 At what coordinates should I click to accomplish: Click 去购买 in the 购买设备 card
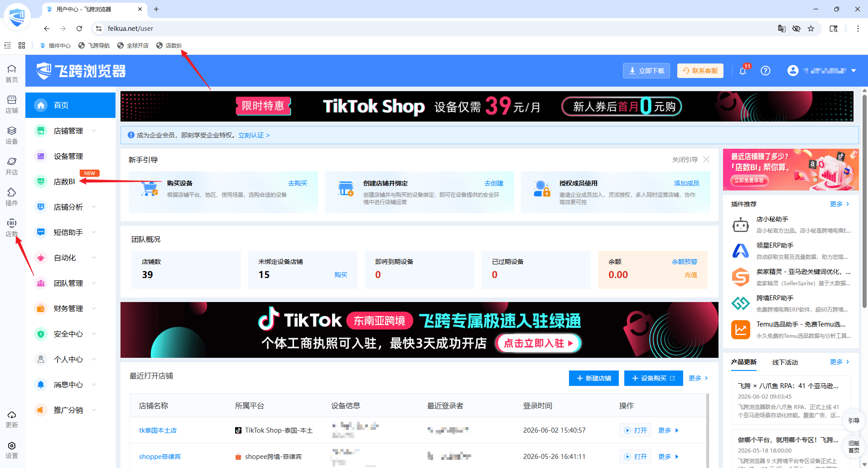pyautogui.click(x=298, y=183)
